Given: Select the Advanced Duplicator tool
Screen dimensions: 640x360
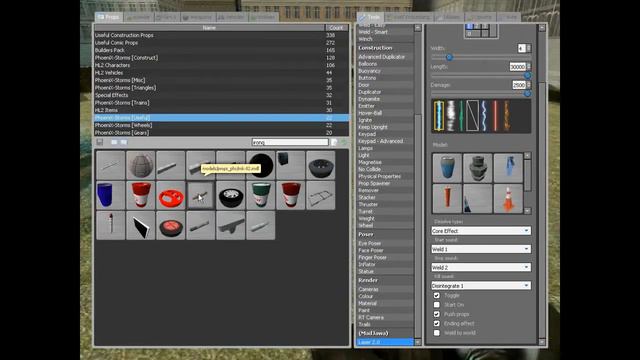Looking at the screenshot, I should click(x=385, y=57).
